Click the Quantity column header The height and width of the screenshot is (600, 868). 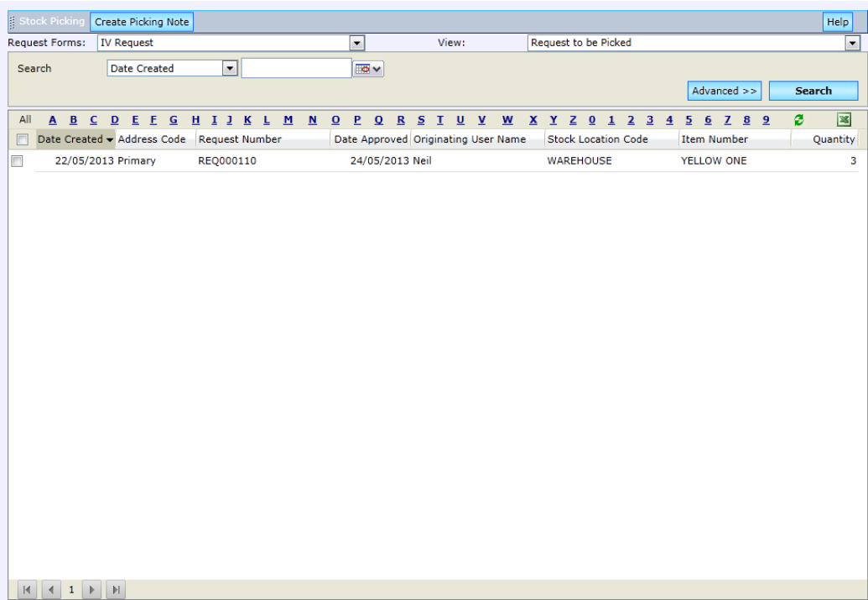coord(833,139)
